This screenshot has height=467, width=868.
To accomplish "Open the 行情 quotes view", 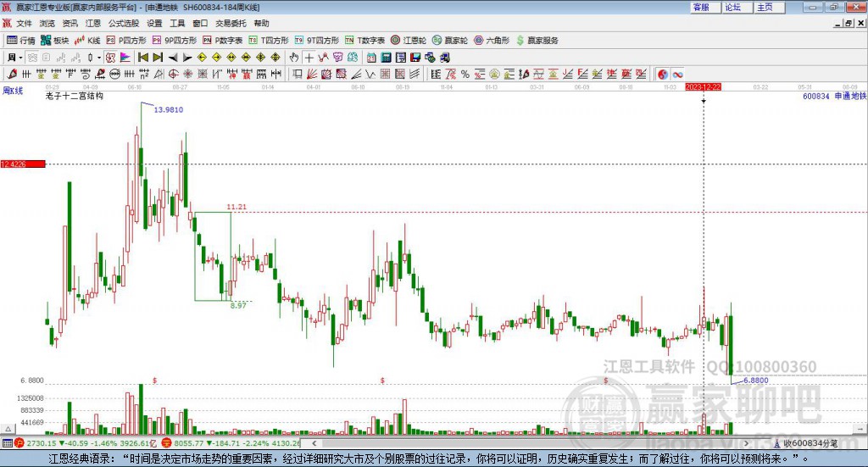I will pos(21,41).
